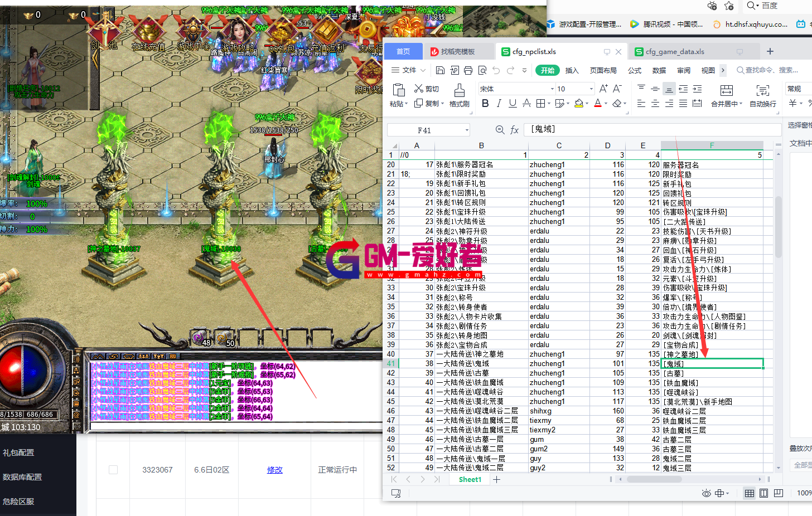Click the Auto Wrap (自动换行) tool

[x=763, y=95]
